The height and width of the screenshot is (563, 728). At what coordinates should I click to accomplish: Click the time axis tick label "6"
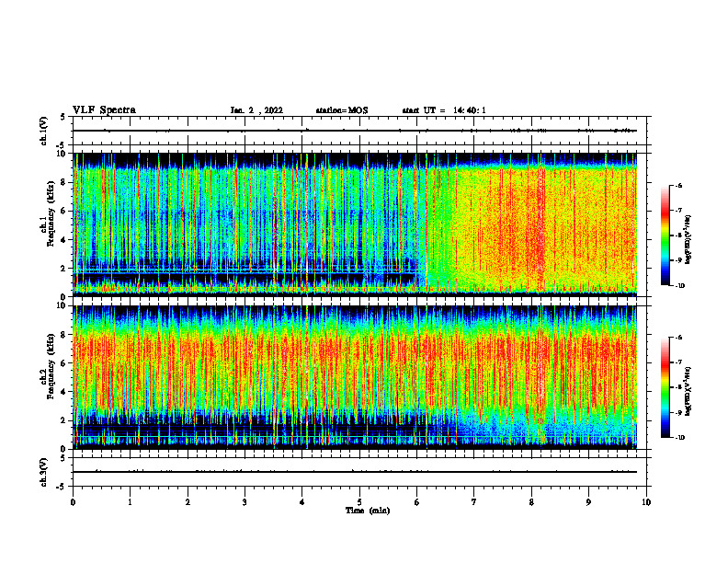point(417,502)
